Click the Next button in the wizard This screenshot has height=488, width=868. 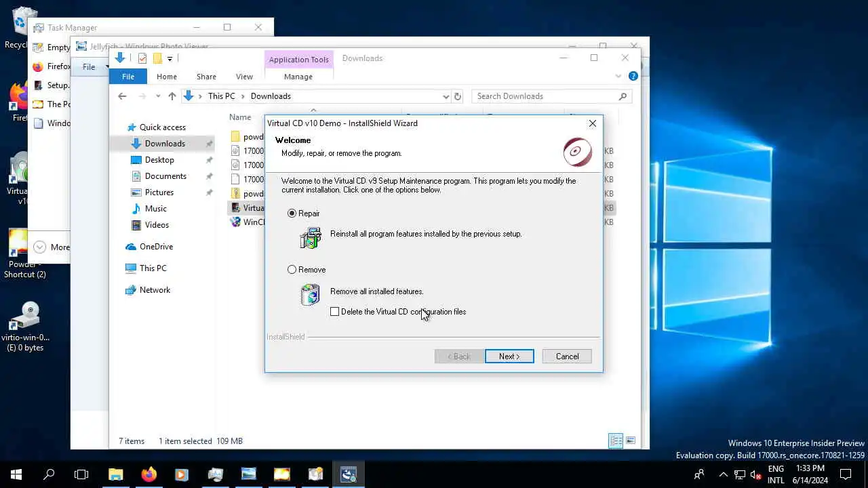(x=509, y=357)
